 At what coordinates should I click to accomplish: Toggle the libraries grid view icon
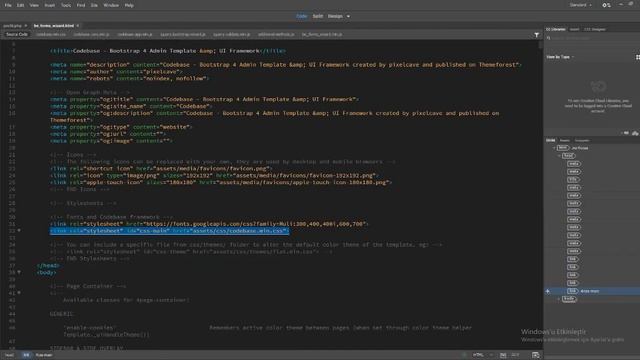coord(637,57)
